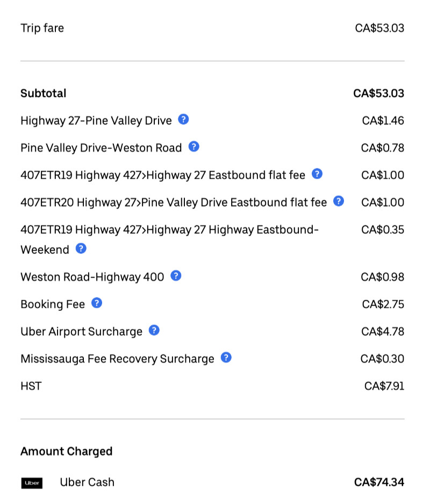Click the CA$7.91 HST amount
This screenshot has height=504, width=430.
click(384, 386)
